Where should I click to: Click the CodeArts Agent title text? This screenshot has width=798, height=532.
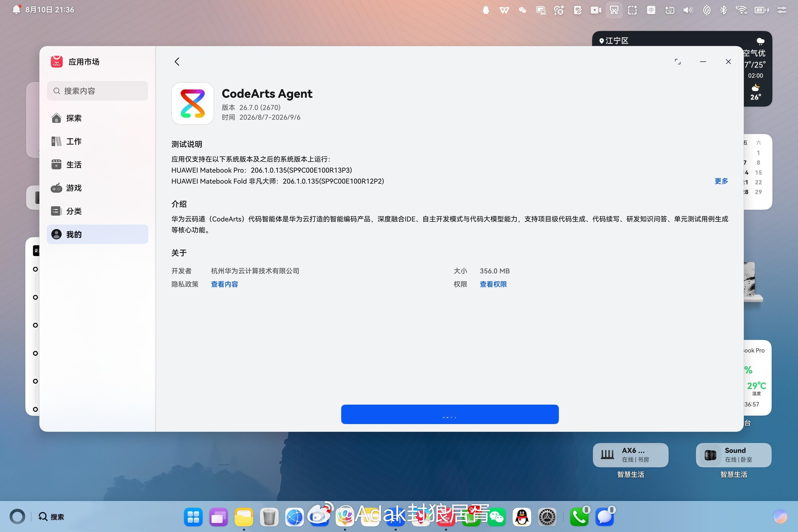click(x=267, y=94)
